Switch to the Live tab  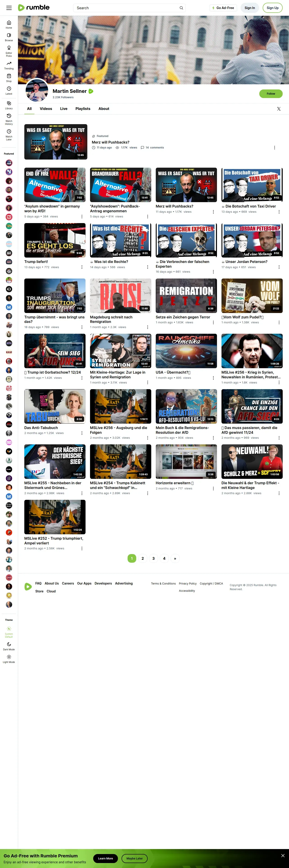tap(64, 109)
